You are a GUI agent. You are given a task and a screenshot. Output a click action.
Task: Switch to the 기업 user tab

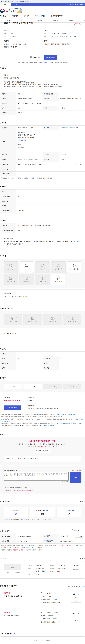pyautogui.click(x=16, y=5)
